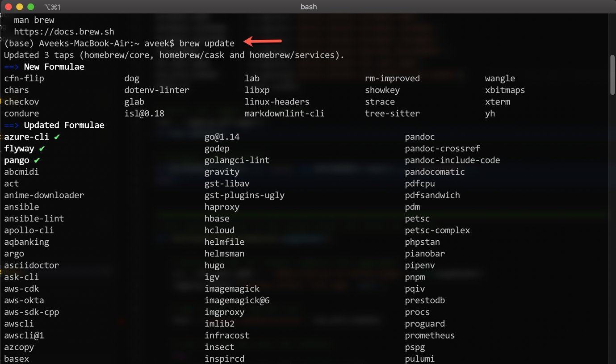The image size is (616, 364).
Task: Click the 'abcmidi' formula name
Action: point(21,172)
